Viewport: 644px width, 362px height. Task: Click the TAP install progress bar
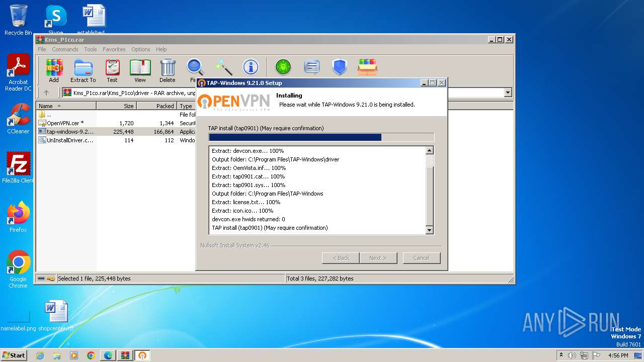(x=321, y=137)
